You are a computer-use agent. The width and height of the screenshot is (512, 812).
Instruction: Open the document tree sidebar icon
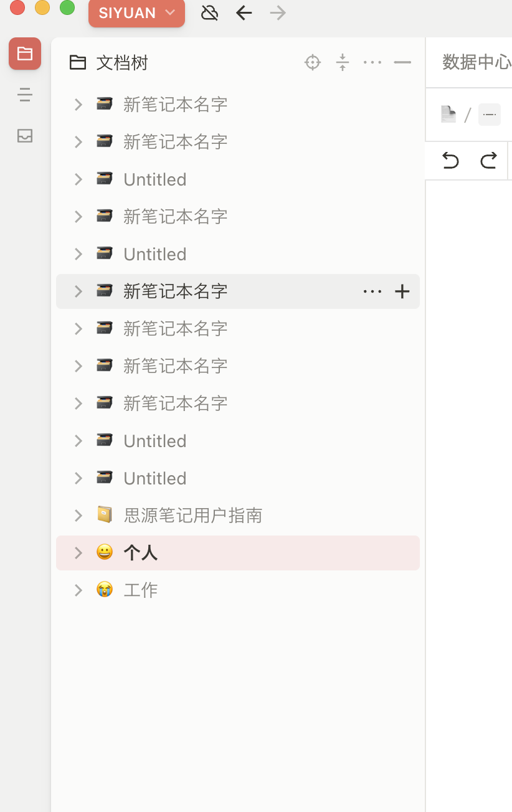tap(25, 54)
